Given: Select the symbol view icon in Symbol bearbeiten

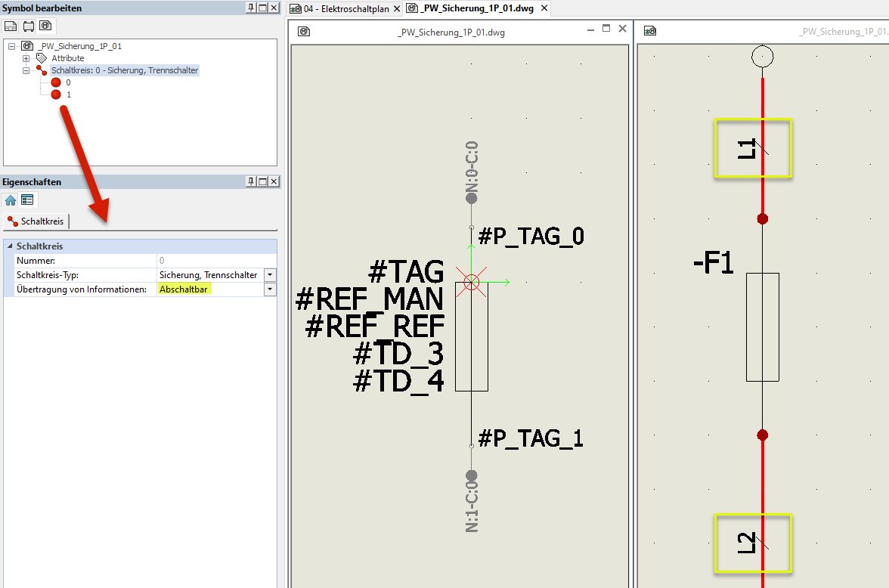Looking at the screenshot, I should (45, 26).
